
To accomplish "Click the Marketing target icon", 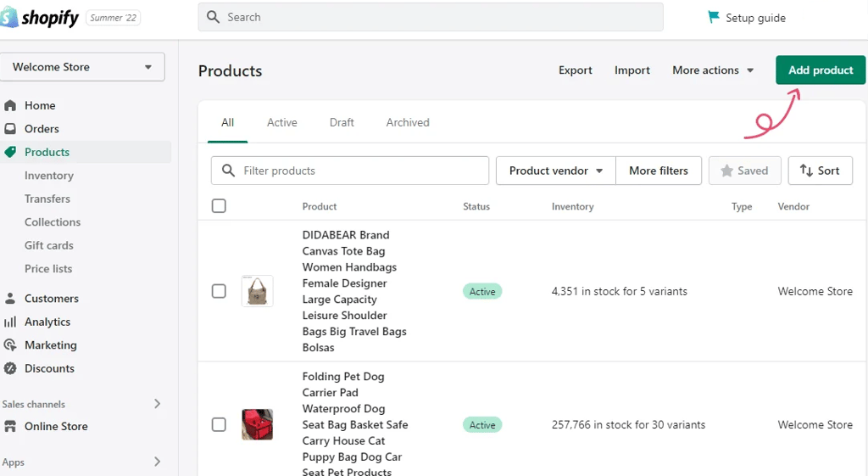I will point(10,344).
